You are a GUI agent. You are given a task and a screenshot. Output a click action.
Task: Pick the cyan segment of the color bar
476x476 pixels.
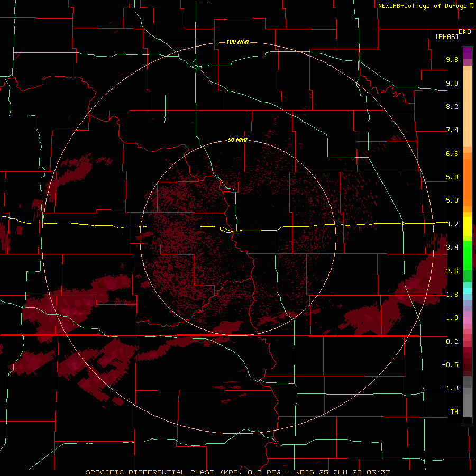467,291
